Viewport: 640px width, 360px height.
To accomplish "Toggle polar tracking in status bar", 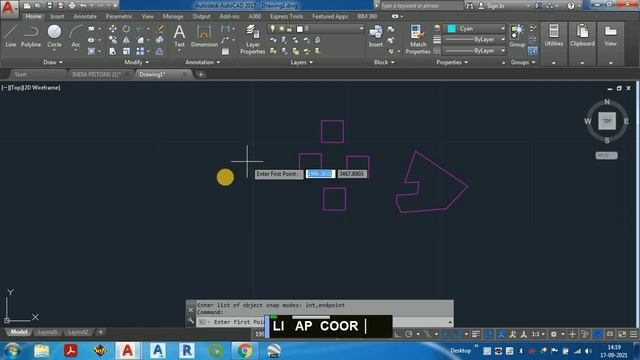I will pos(409,334).
